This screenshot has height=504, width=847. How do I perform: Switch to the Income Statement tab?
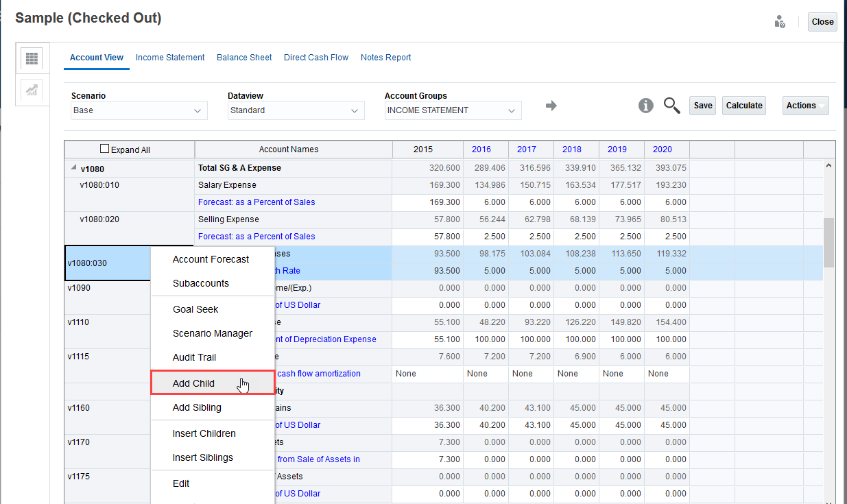point(170,58)
